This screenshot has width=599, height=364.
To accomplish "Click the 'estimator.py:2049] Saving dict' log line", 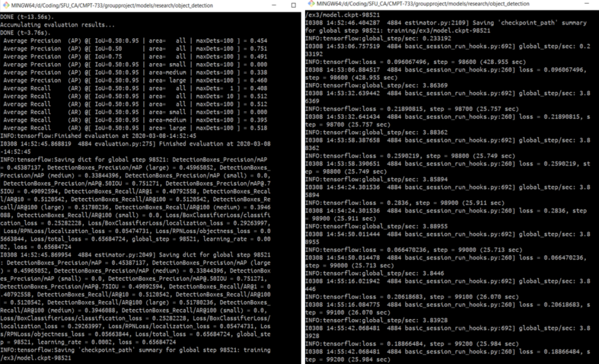I will coord(135,254).
